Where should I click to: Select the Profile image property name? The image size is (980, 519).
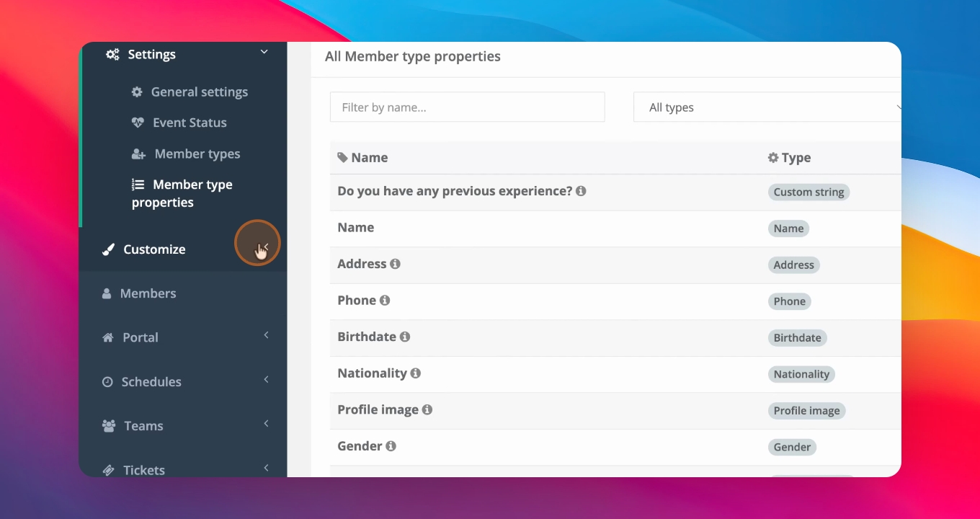point(378,409)
